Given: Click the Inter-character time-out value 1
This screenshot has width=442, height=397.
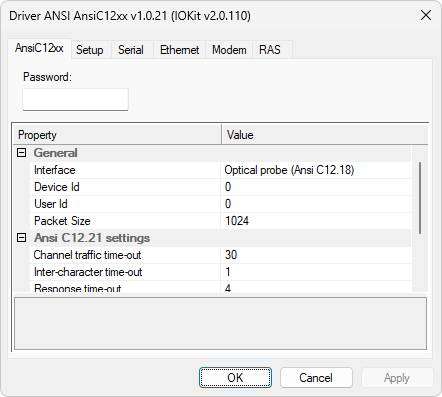Looking at the screenshot, I should coord(228,272).
